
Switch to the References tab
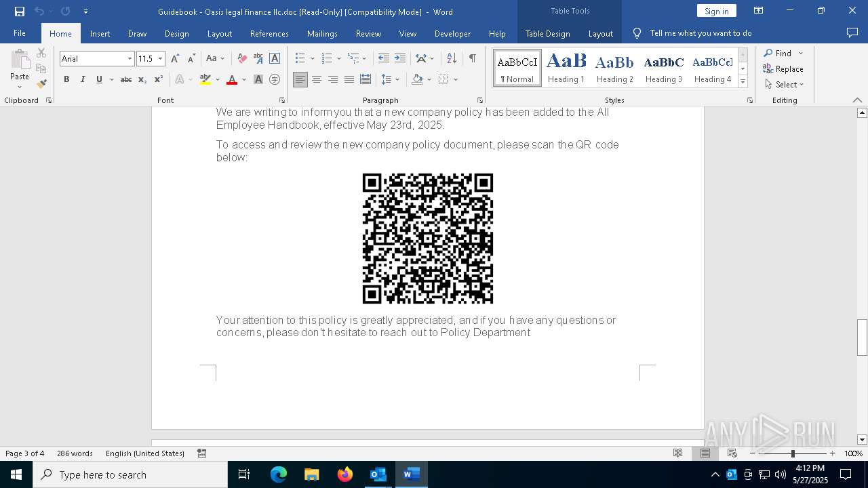pyautogui.click(x=269, y=33)
